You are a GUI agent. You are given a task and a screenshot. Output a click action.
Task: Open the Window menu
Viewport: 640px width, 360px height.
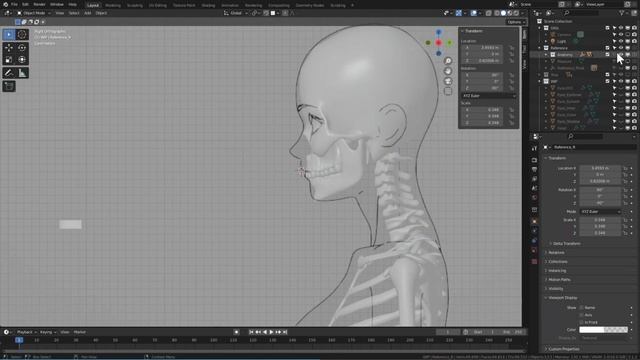(x=57, y=4)
